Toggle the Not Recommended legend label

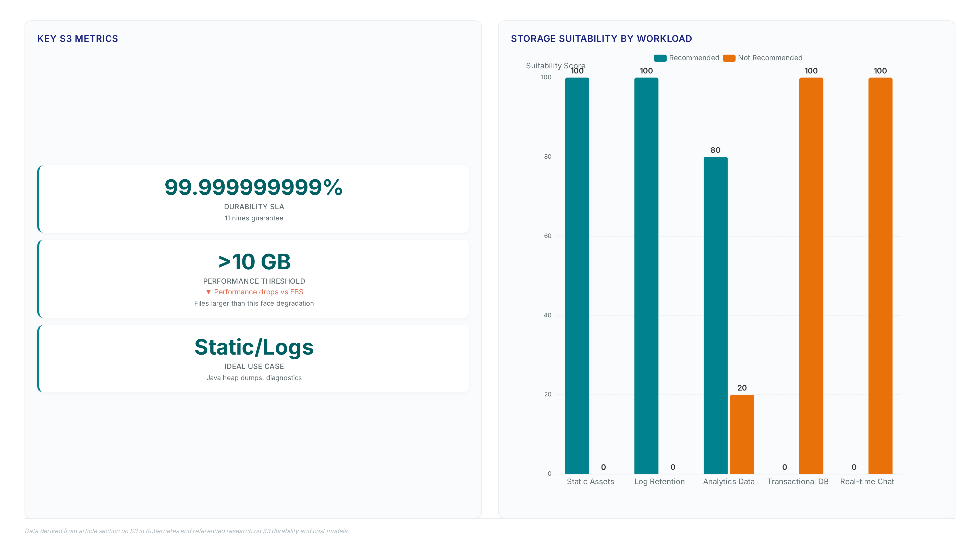[x=770, y=58]
